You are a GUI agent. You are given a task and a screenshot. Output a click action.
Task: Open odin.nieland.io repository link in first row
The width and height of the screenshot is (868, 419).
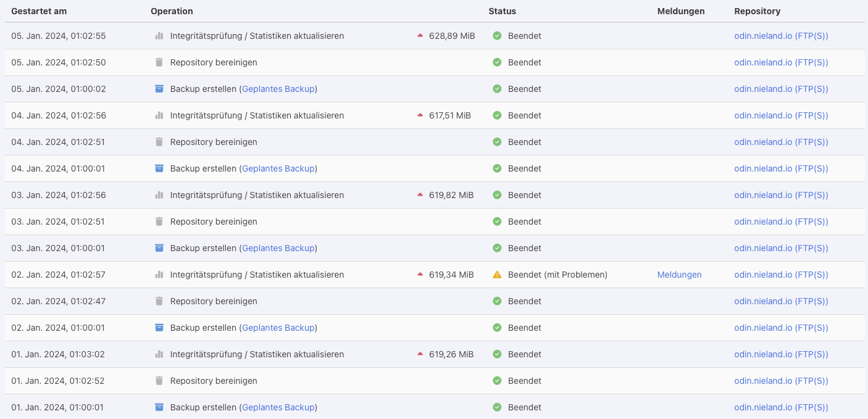pyautogui.click(x=781, y=36)
